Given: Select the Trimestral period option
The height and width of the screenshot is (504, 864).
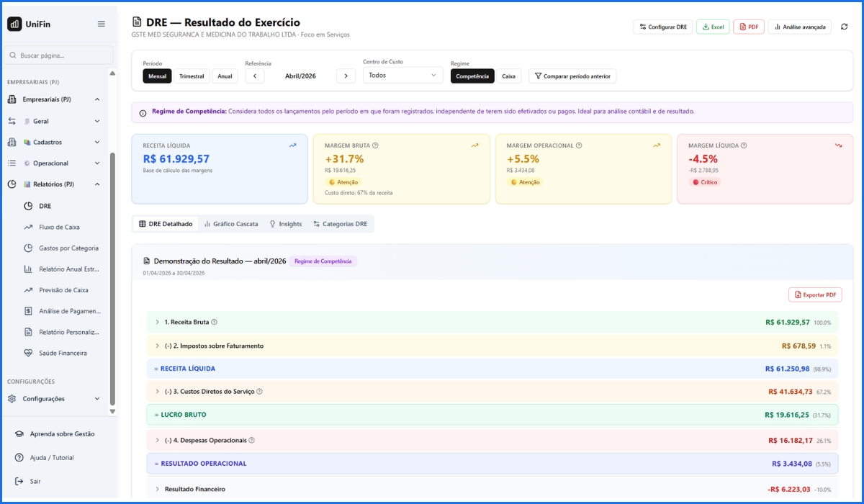Looking at the screenshot, I should click(192, 76).
